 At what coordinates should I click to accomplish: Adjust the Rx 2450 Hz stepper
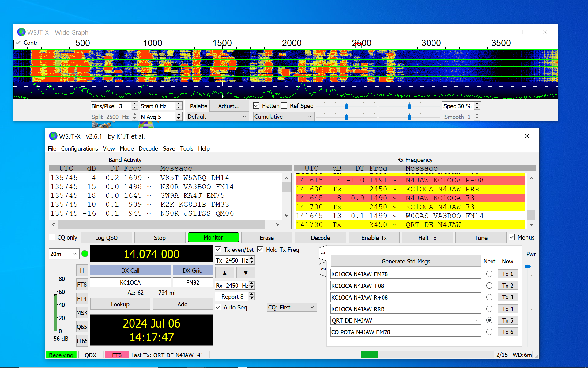pos(252,285)
